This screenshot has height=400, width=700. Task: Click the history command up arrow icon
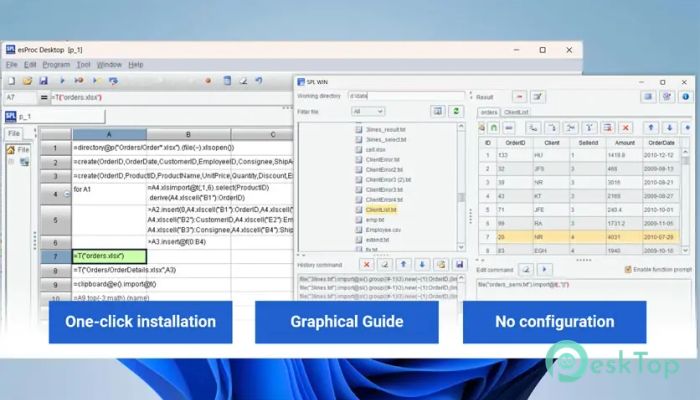[403, 265]
